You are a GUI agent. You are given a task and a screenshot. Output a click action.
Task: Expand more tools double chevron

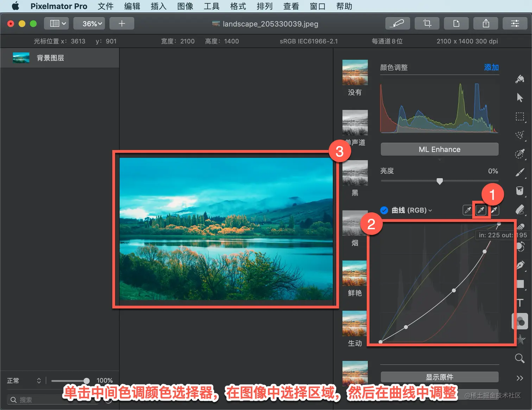click(x=520, y=378)
